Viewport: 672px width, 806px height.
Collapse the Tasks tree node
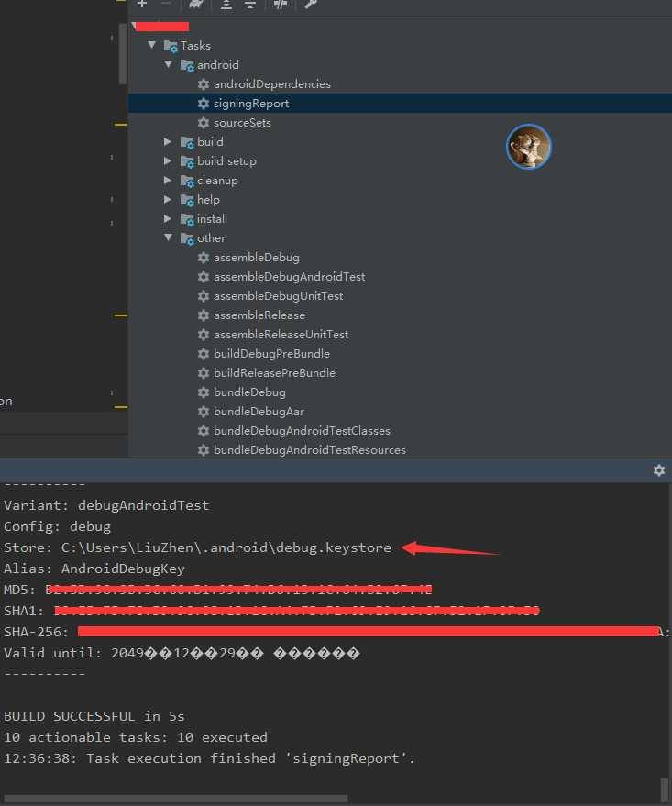[151, 45]
